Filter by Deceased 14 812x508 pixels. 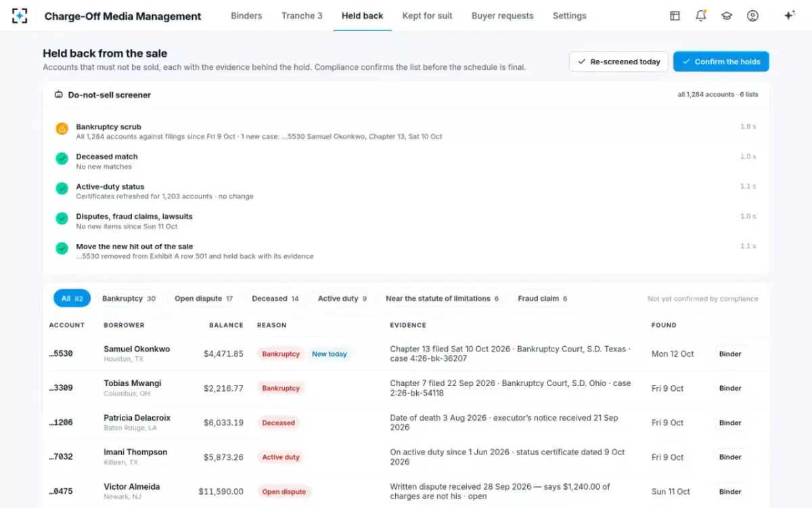coord(275,299)
